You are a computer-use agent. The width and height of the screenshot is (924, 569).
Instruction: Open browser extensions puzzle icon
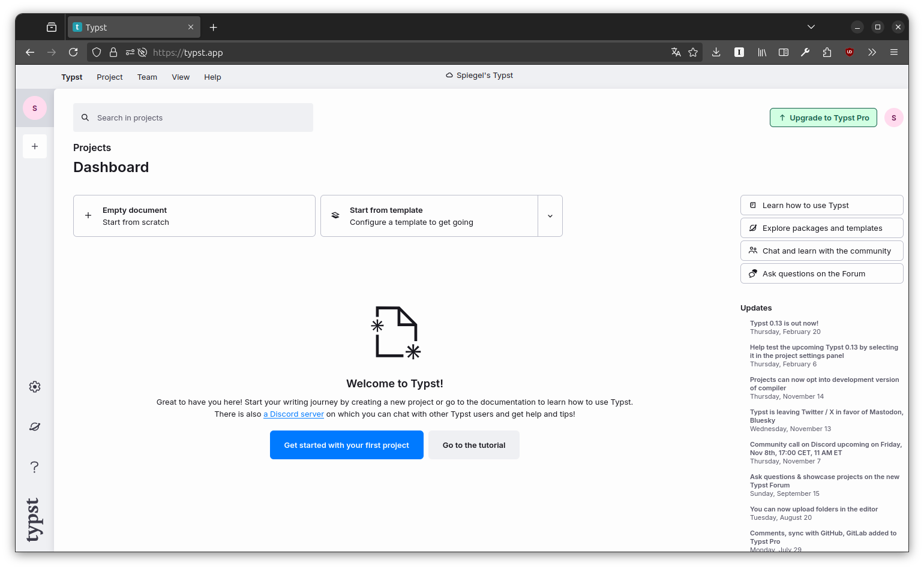pos(827,52)
